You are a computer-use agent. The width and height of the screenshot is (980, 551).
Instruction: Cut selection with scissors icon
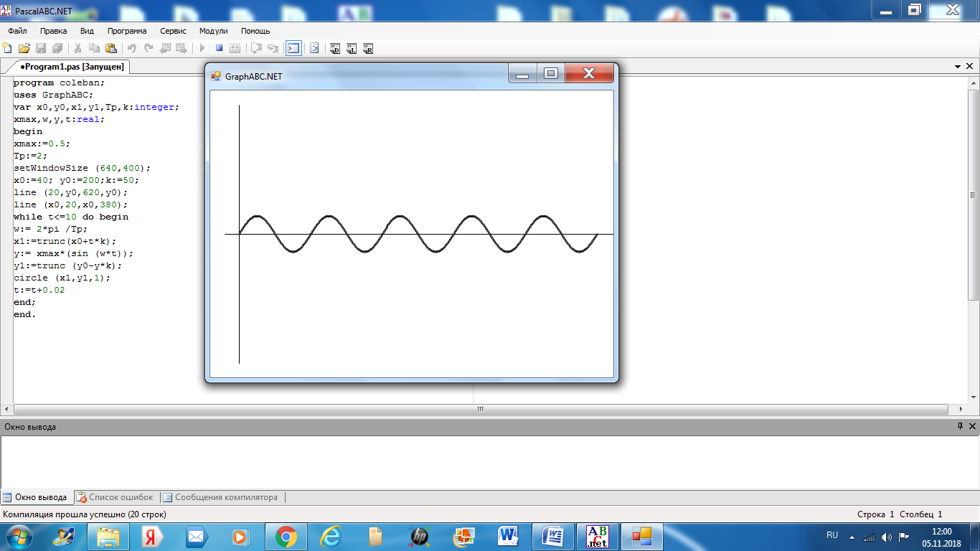point(78,48)
